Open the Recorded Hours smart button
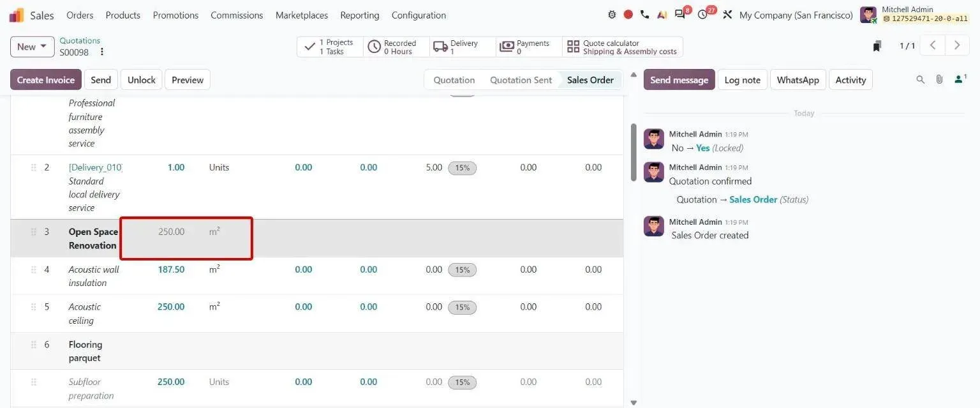Viewport: 980px width, 408px height. coord(396,47)
